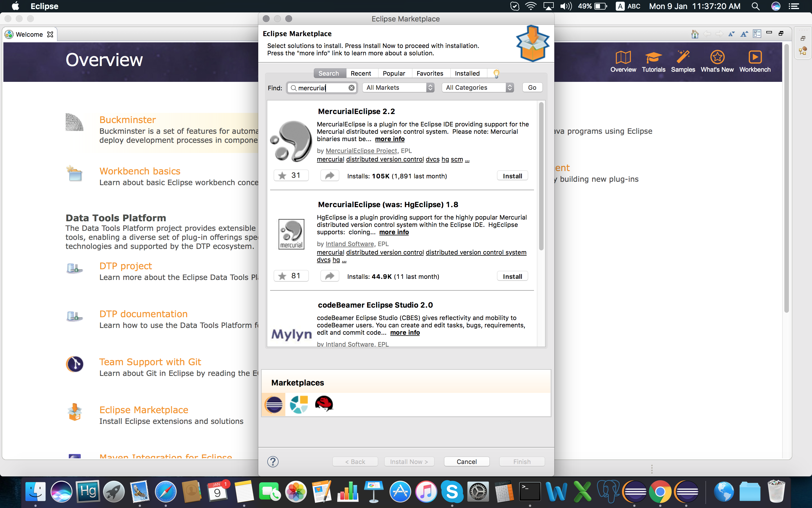Click the lightbulb tips icon
This screenshot has width=812, height=508.
tap(496, 73)
